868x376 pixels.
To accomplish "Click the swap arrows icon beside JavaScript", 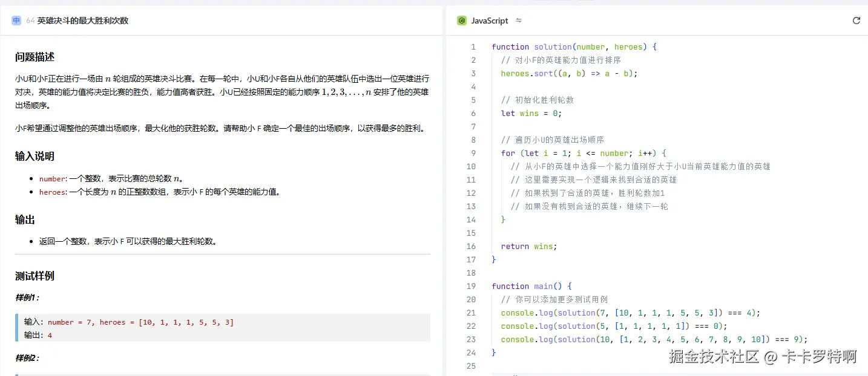I will [519, 20].
